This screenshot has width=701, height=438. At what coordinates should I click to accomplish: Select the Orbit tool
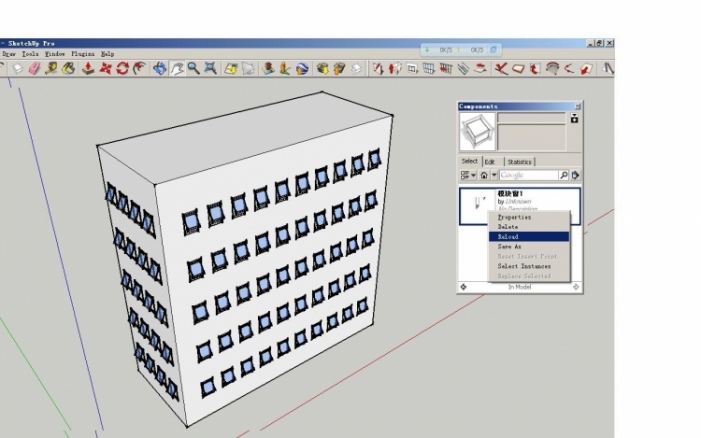click(x=159, y=69)
